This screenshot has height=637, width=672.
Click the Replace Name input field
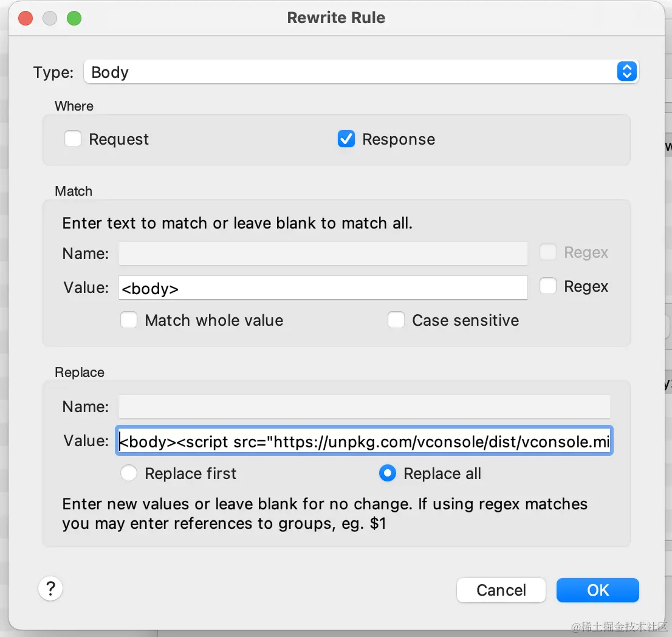tap(365, 407)
